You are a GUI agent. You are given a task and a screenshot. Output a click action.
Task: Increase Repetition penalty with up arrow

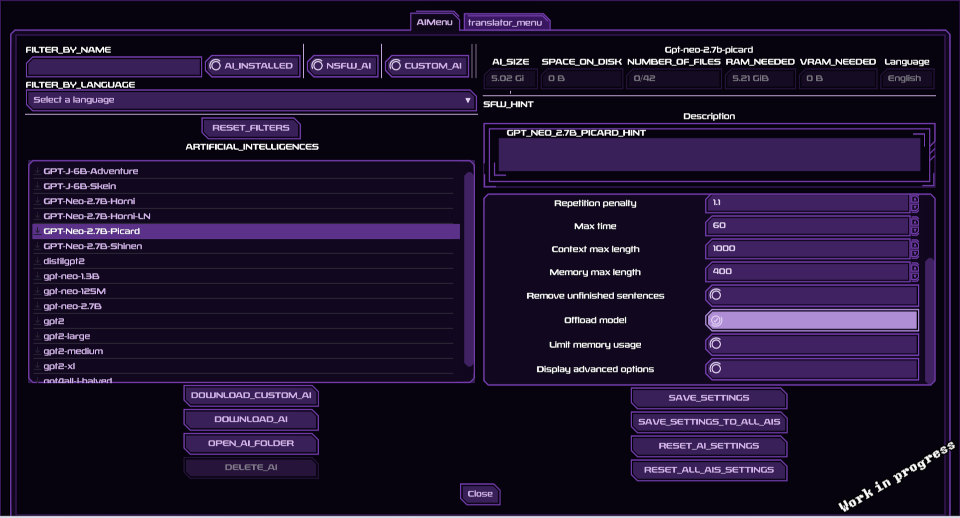tap(914, 199)
